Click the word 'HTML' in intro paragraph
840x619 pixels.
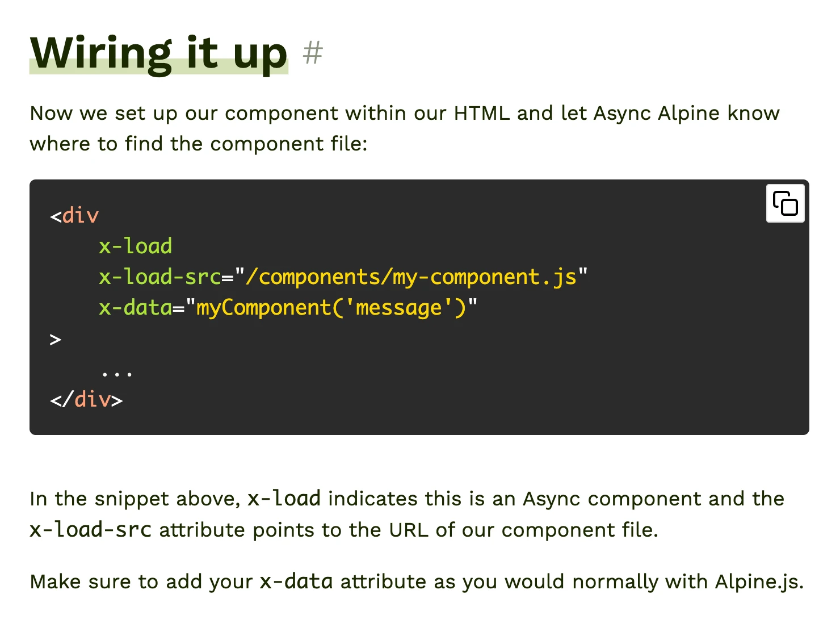[x=481, y=113]
